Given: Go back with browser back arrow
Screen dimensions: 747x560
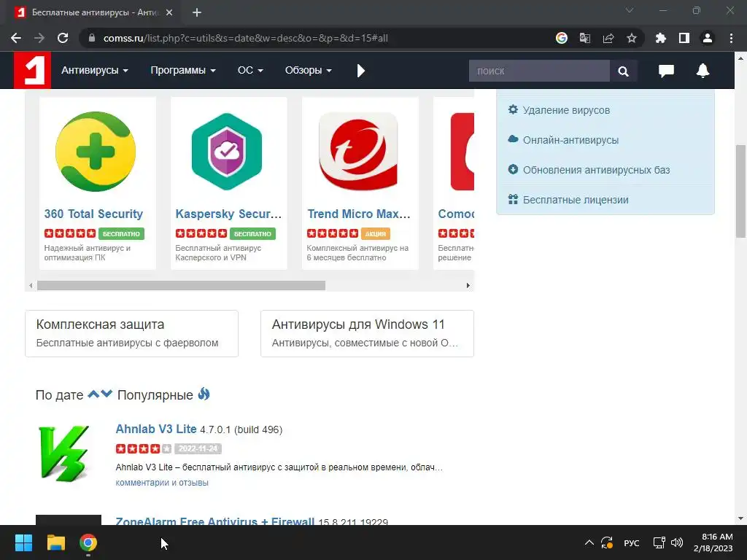Looking at the screenshot, I should click(x=16, y=38).
